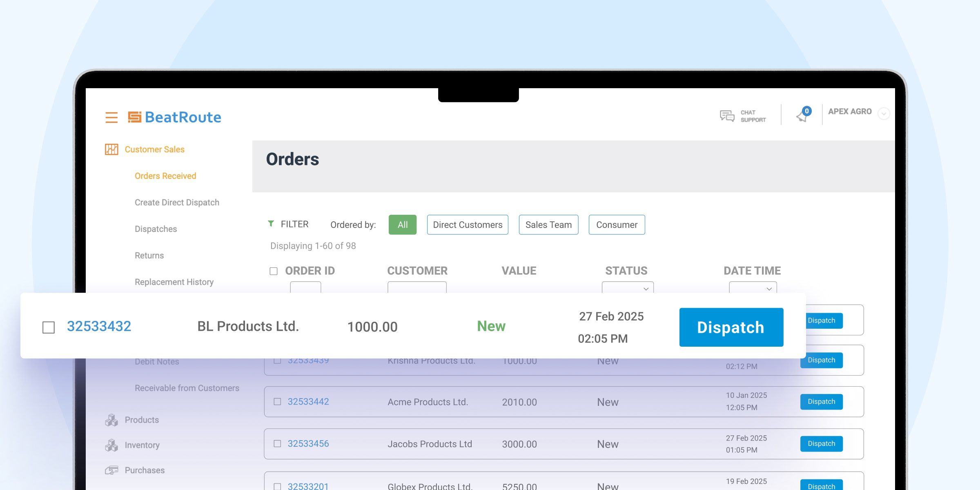Click the Purchases hand icon
Viewport: 980px width, 490px height.
point(111,470)
